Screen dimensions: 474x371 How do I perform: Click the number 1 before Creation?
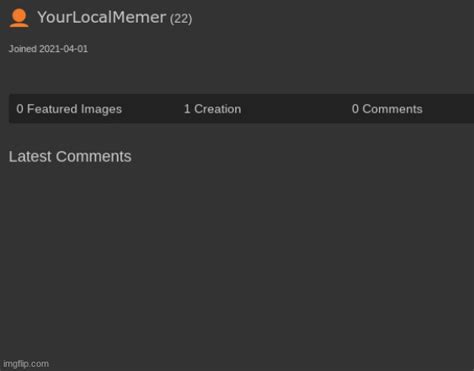point(187,109)
